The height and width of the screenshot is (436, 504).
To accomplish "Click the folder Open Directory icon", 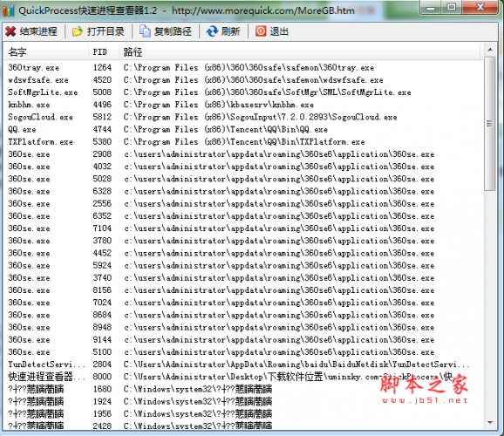I will [77, 31].
